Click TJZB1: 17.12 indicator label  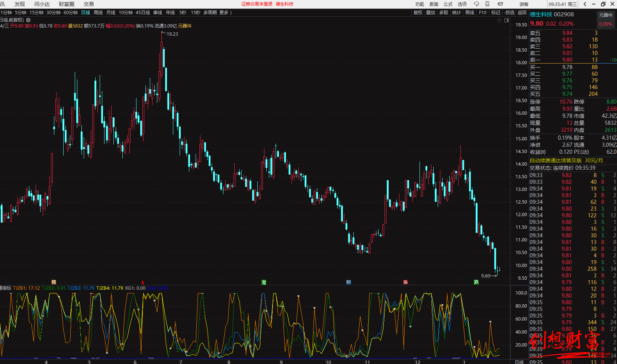[26, 288]
